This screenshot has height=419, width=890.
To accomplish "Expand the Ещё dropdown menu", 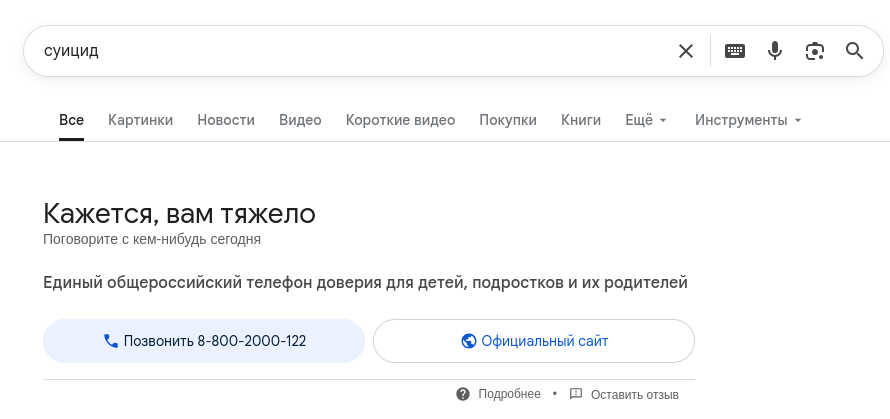I will (645, 120).
